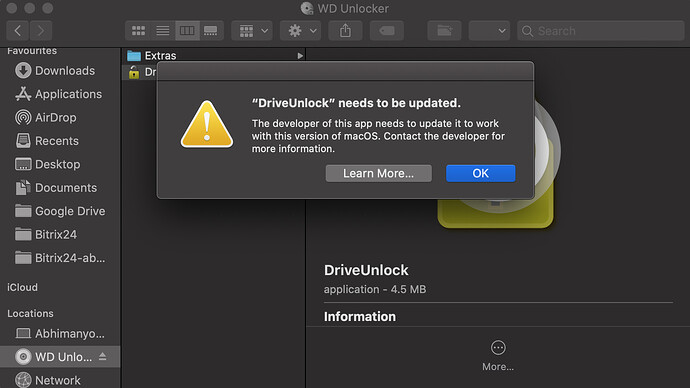Switch to icon view in toolbar
This screenshot has height=388, width=690.
point(138,31)
